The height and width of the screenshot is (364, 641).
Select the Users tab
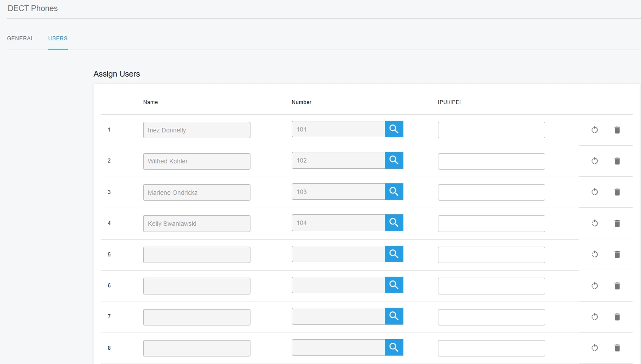tap(58, 39)
